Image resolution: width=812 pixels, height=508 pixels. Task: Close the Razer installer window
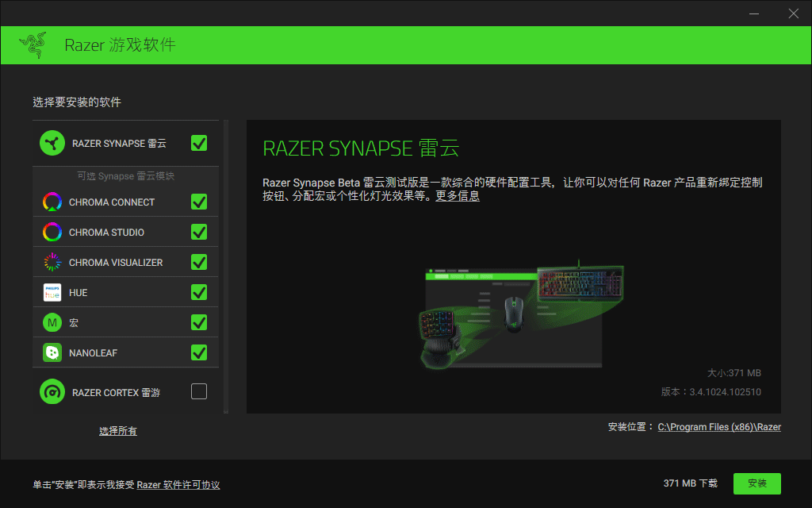(x=793, y=13)
